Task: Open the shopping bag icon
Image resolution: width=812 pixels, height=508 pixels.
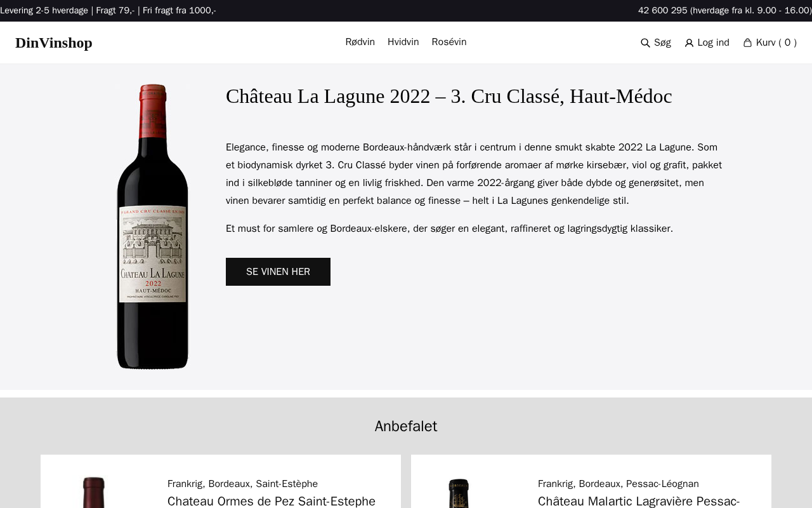Action: pyautogui.click(x=747, y=43)
